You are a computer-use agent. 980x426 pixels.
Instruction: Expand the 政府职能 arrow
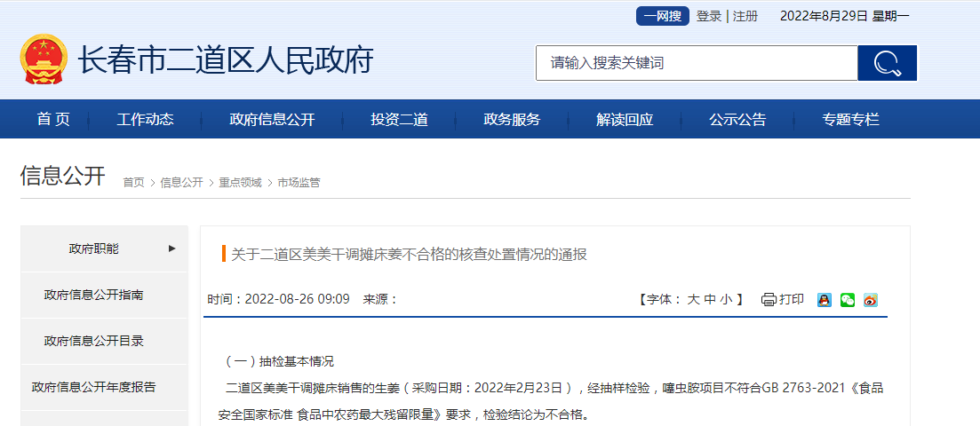tap(171, 248)
